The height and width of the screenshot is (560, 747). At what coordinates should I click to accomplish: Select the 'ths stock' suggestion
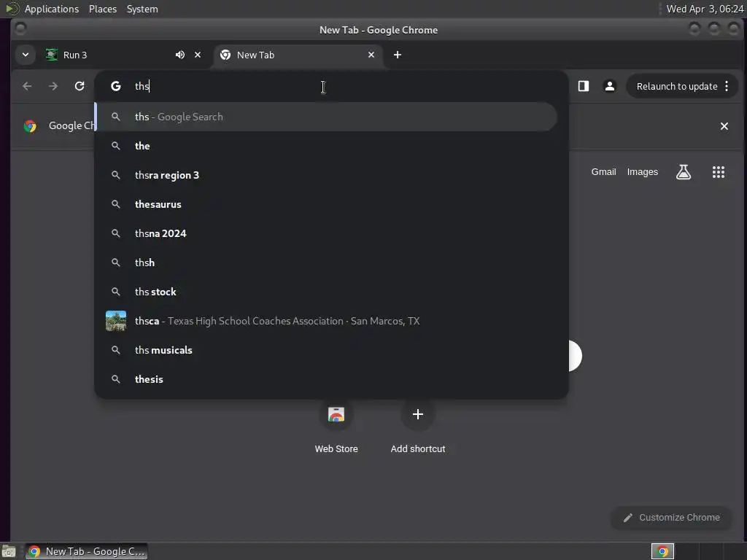326,292
